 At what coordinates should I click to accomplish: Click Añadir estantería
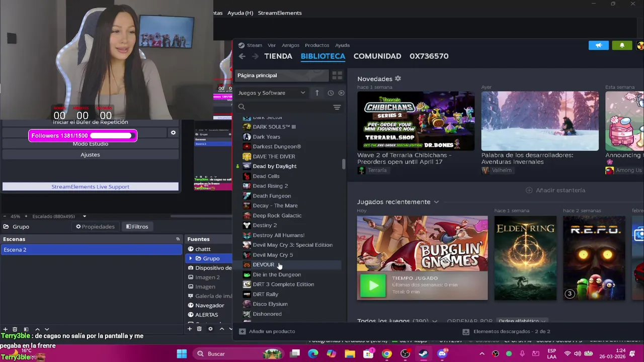click(555, 191)
